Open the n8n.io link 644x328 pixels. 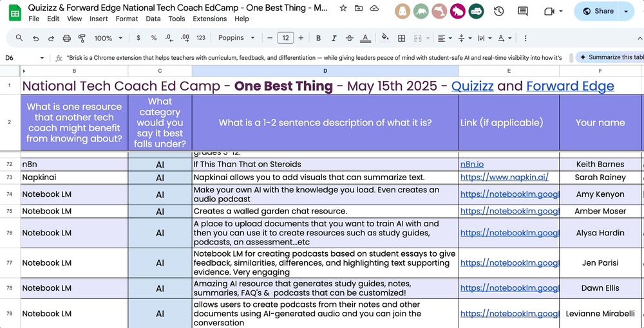pos(472,165)
